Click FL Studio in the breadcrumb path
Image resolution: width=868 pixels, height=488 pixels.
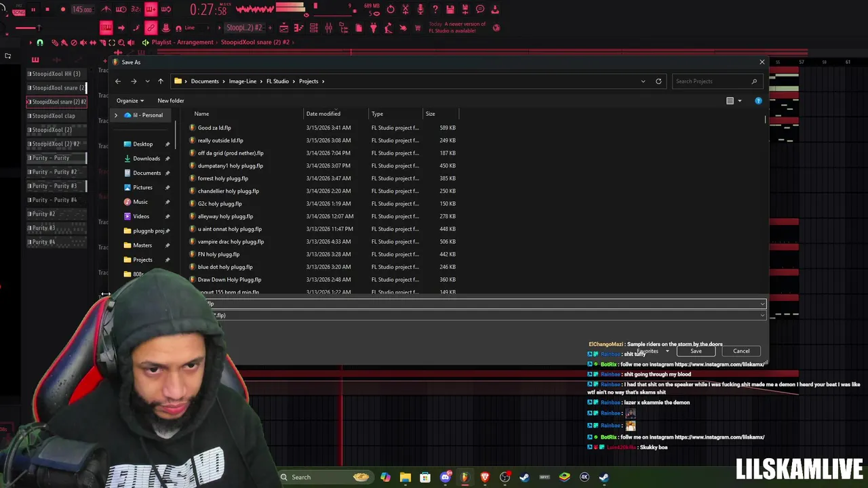point(277,81)
